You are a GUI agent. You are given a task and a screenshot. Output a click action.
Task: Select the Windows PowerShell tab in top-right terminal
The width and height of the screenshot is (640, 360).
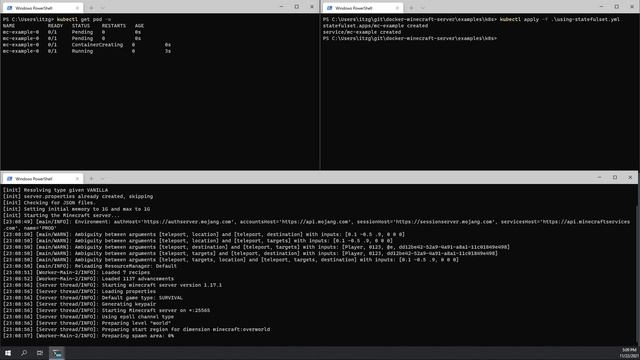(x=362, y=8)
